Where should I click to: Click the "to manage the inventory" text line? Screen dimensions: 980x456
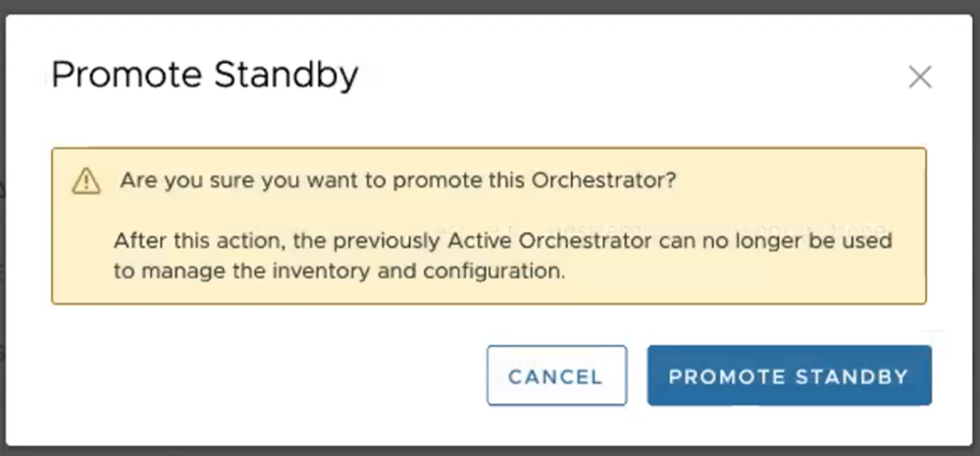[339, 272]
